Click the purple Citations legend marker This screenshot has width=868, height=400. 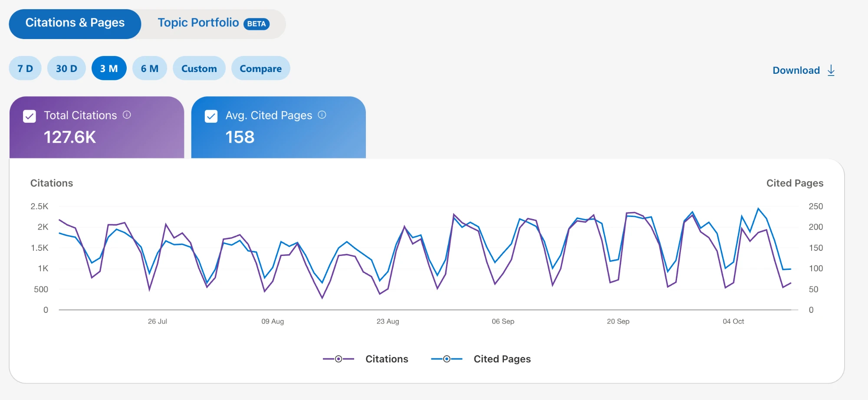[339, 359]
